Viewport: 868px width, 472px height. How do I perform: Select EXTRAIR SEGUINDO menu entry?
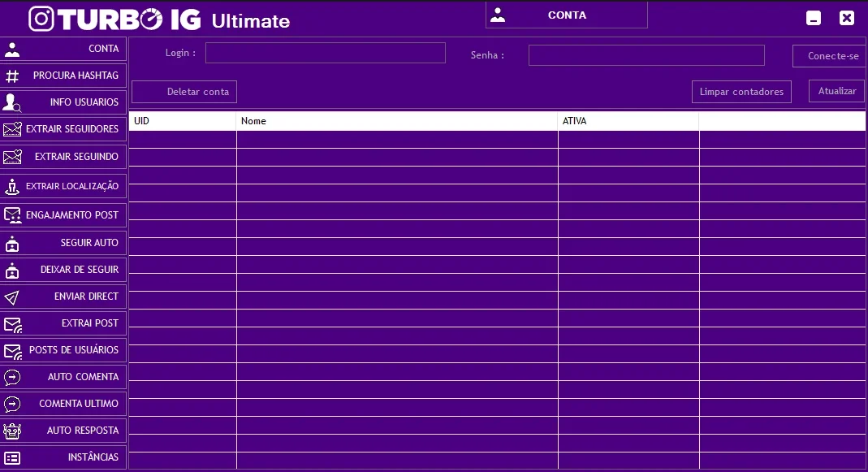[63, 157]
